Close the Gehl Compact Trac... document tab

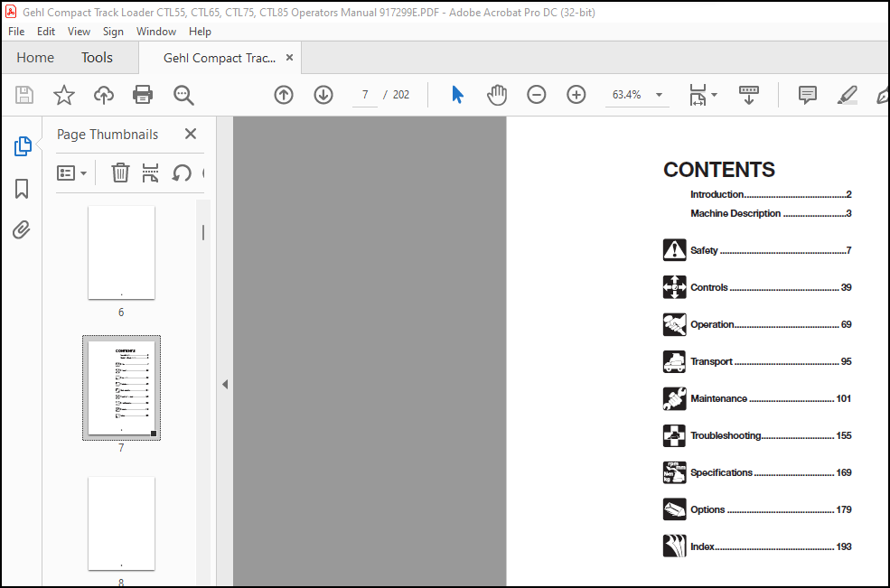(x=289, y=57)
